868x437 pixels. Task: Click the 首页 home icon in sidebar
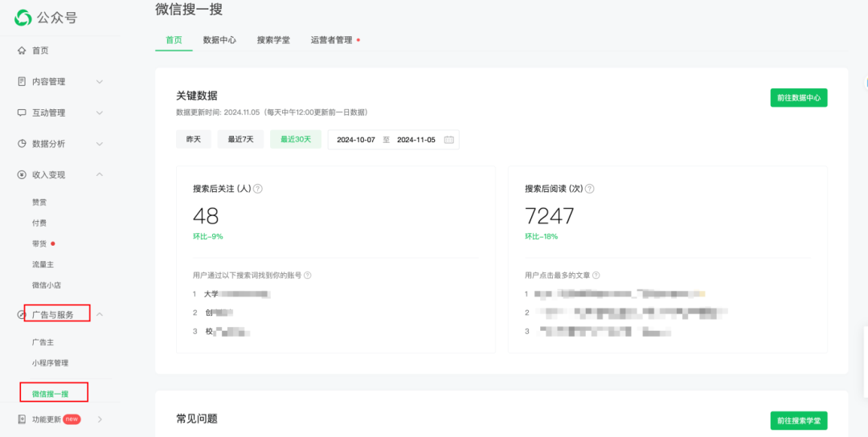click(x=22, y=51)
